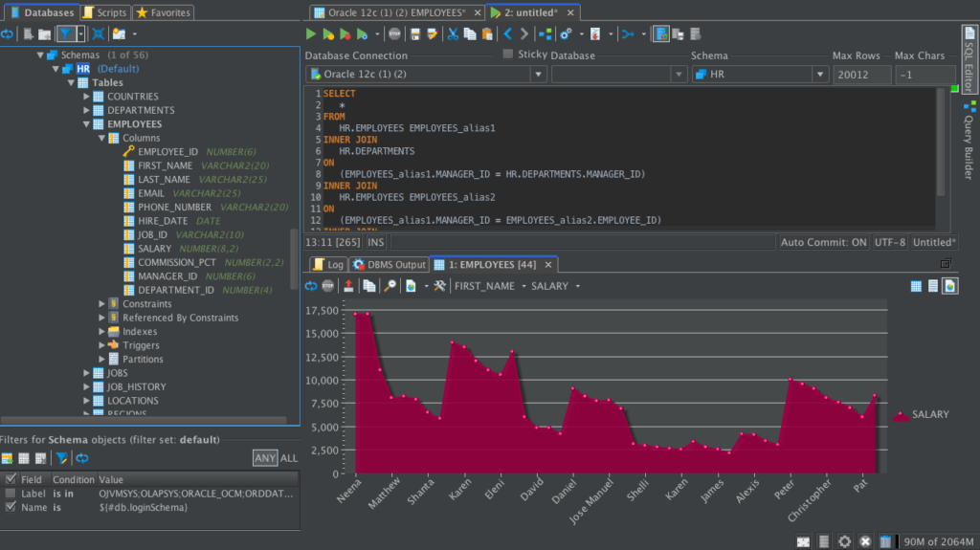This screenshot has height=550, width=980.
Task: Show result as text view
Action: coord(932,286)
